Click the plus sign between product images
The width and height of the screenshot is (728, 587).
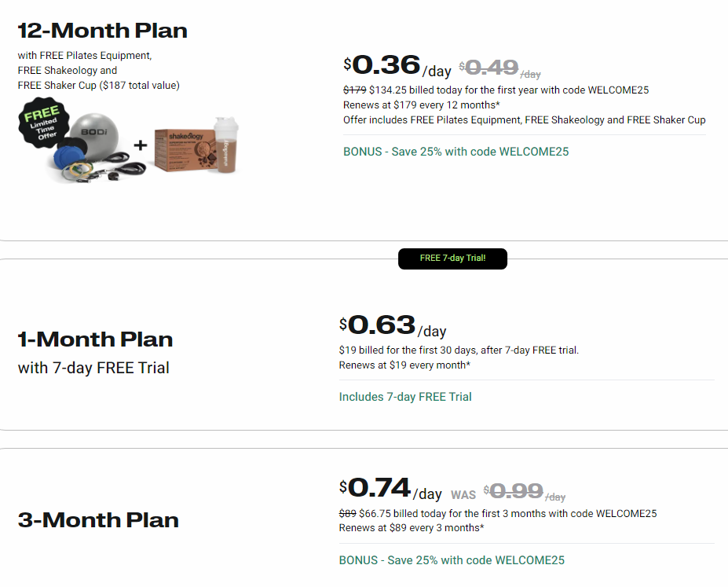point(140,145)
